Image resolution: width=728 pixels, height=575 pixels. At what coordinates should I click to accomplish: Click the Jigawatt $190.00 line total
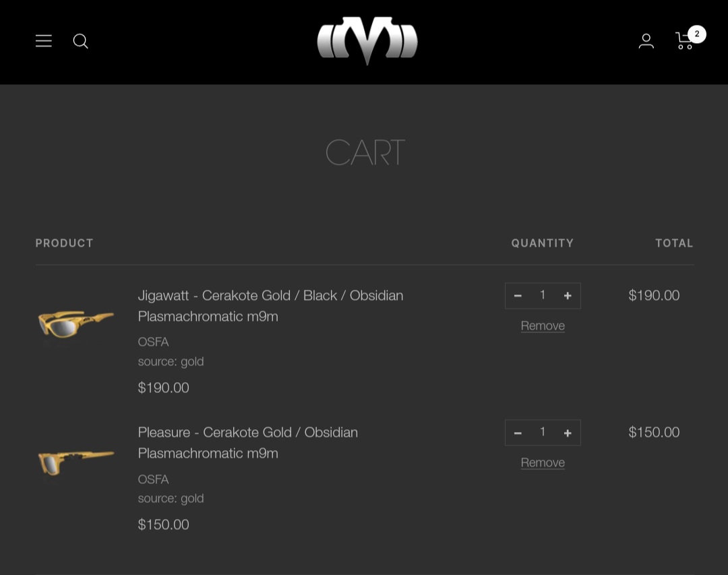(654, 295)
